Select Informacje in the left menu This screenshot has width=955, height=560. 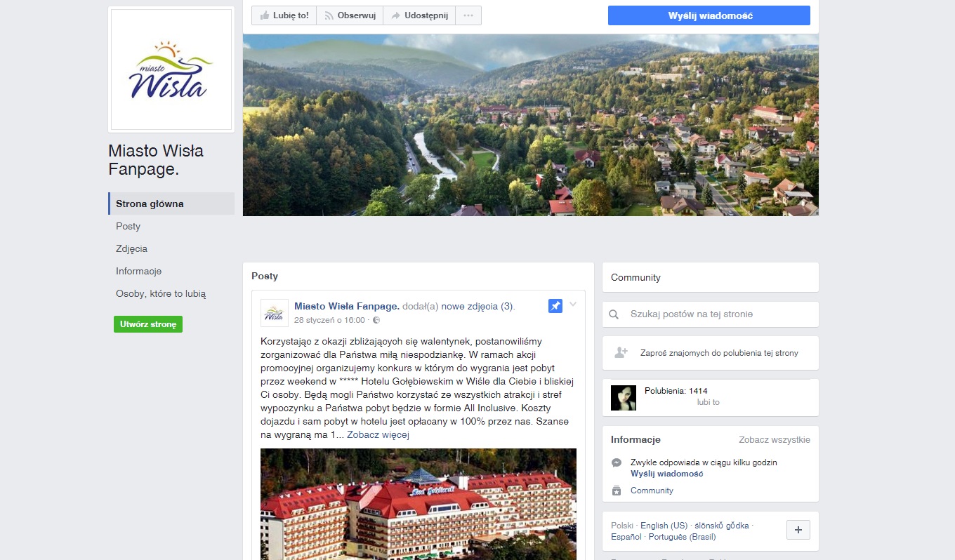pyautogui.click(x=139, y=272)
